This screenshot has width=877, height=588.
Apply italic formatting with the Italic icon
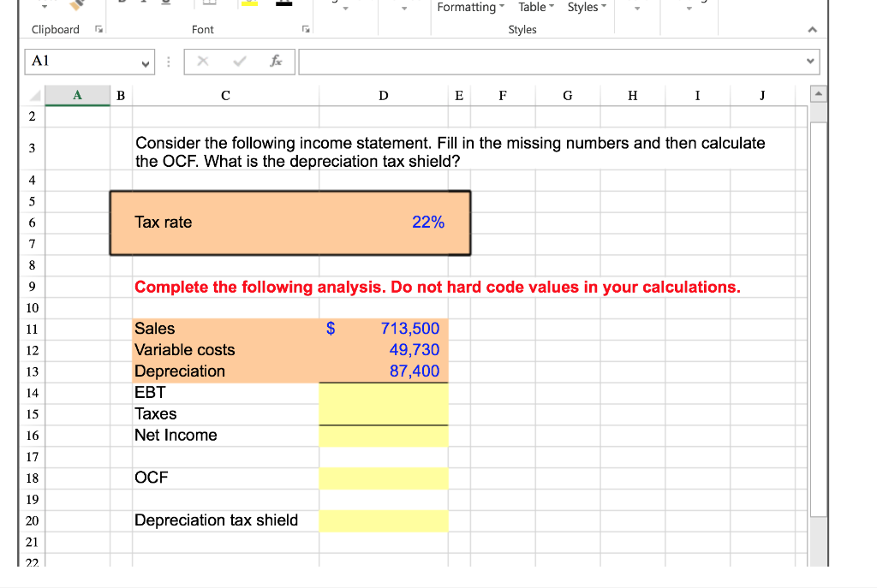pyautogui.click(x=142, y=4)
